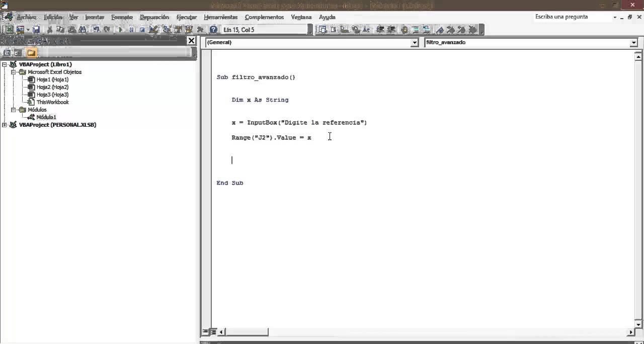
Task: Click the View Object icon in Project panel
Action: (x=18, y=53)
